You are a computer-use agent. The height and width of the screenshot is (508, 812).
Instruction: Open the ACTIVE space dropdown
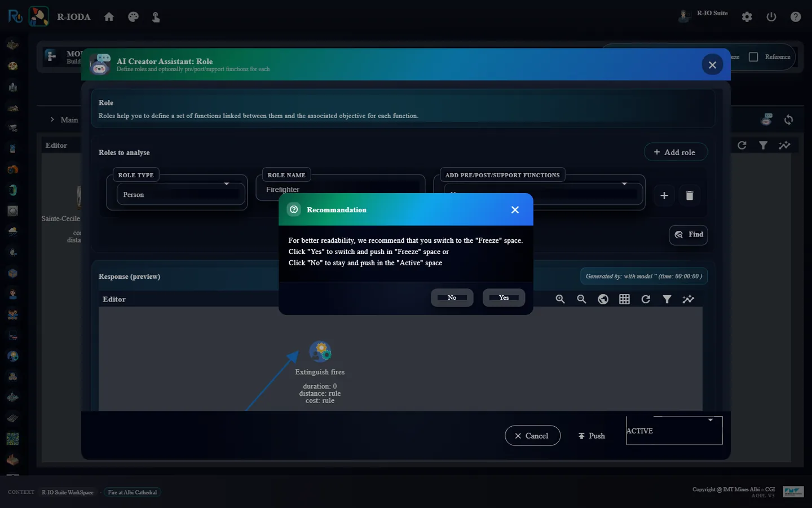pyautogui.click(x=674, y=431)
